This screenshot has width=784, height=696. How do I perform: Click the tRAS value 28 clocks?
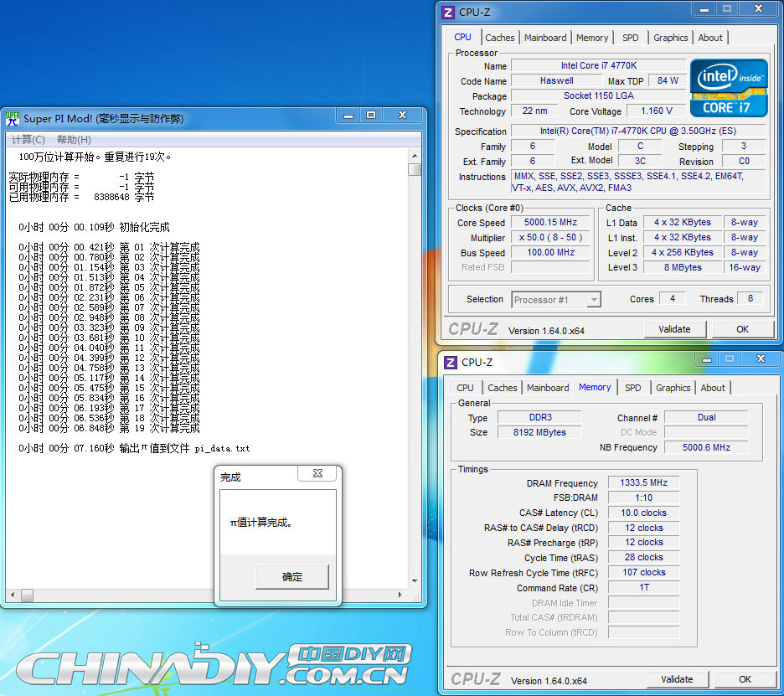pos(643,557)
